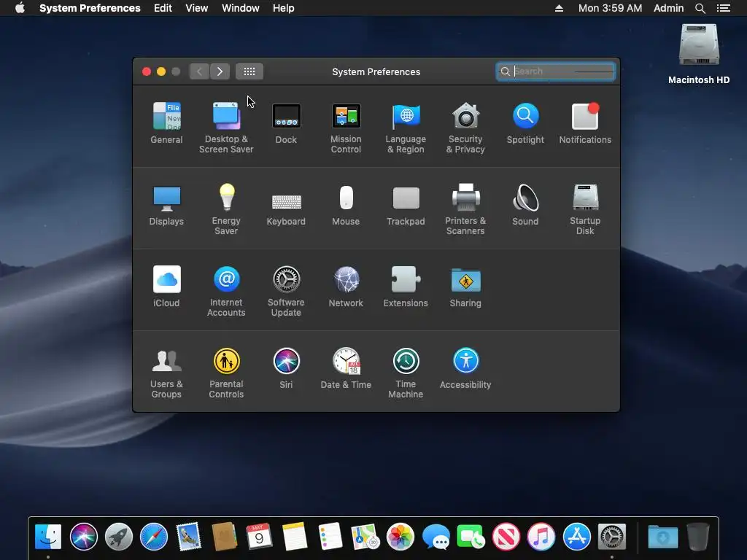The width and height of the screenshot is (747, 560).
Task: Open Printers & Scanners preferences
Action: 465,209
